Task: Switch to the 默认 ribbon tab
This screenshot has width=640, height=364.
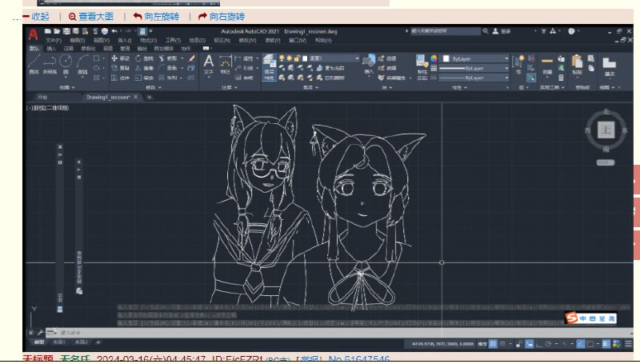Action: point(34,49)
